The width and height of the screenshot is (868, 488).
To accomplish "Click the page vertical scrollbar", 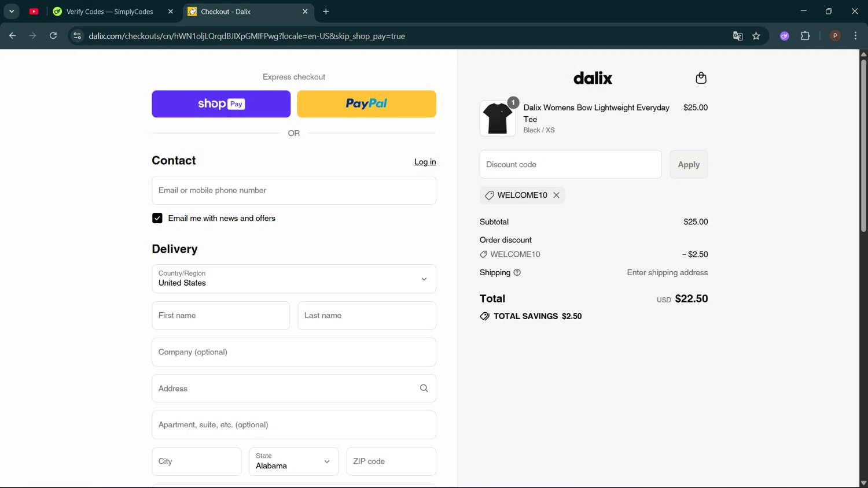I will 863,146.
